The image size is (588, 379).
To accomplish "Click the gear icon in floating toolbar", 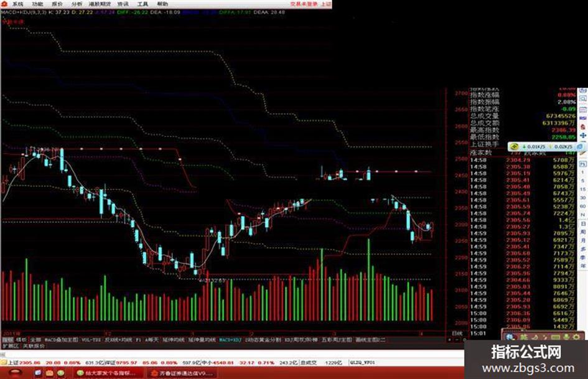I will coord(576,337).
